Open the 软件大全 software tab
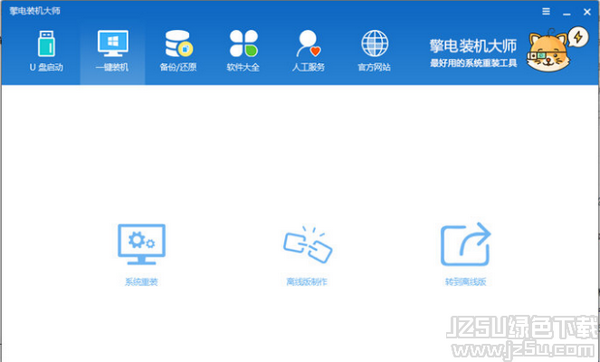The width and height of the screenshot is (600, 362). (243, 52)
